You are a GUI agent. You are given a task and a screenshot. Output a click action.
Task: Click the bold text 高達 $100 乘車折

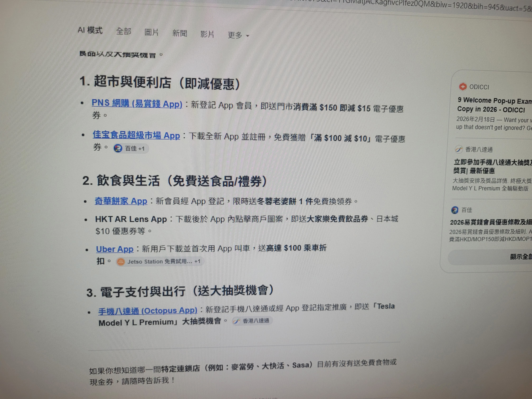[x=296, y=248]
